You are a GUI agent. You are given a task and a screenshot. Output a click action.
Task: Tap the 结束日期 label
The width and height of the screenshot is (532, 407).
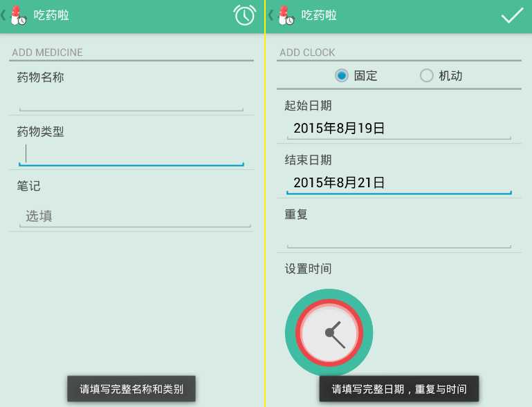coord(308,160)
